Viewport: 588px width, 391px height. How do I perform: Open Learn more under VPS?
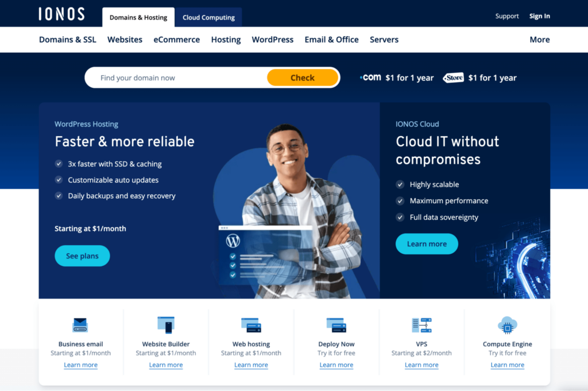[421, 365]
